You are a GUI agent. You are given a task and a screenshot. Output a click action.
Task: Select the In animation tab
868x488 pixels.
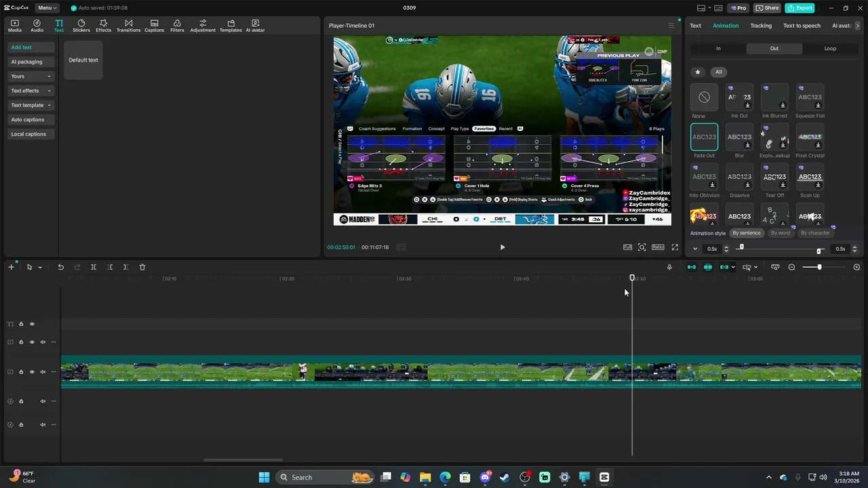coord(718,49)
